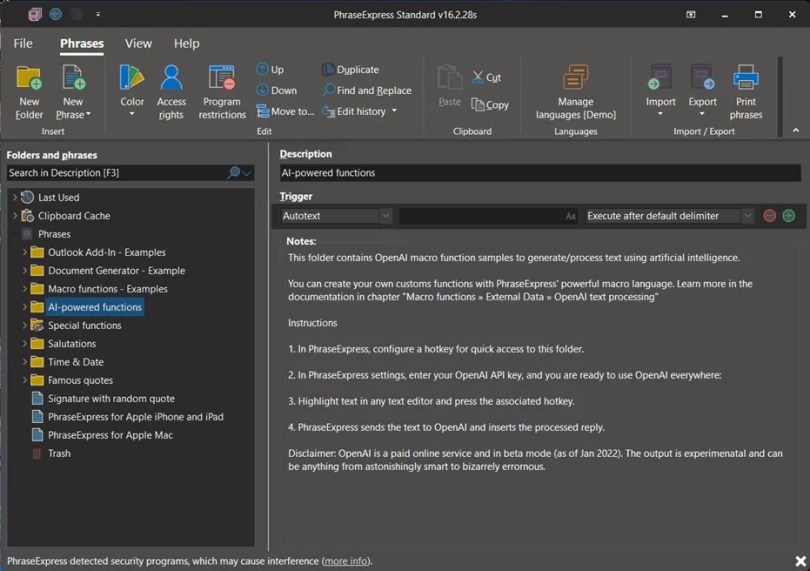This screenshot has height=571, width=810.
Task: Click the Export icon
Action: tap(702, 78)
